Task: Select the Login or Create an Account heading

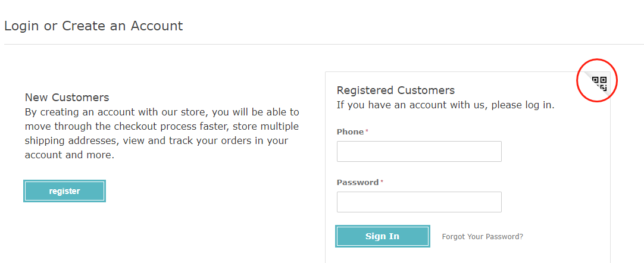Action: coord(93,26)
